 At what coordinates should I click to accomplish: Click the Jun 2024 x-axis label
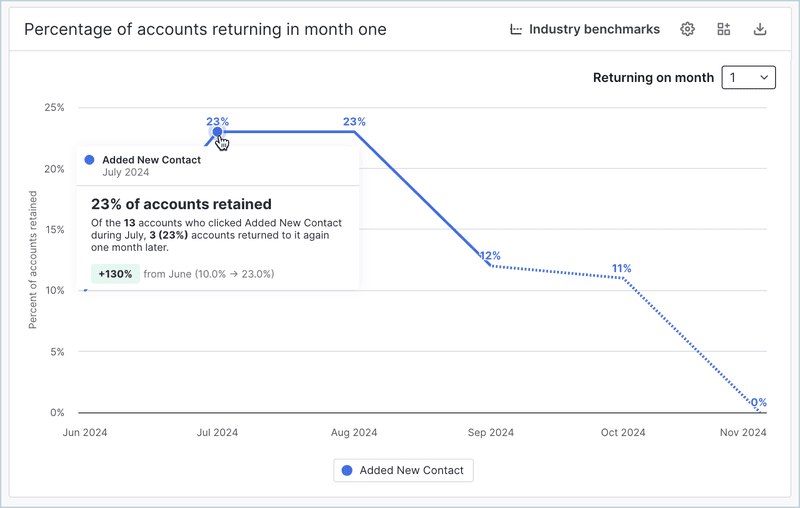pos(85,433)
